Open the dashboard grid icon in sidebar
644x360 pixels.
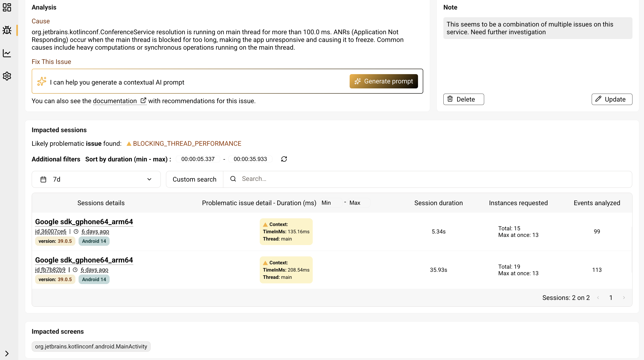tap(7, 7)
